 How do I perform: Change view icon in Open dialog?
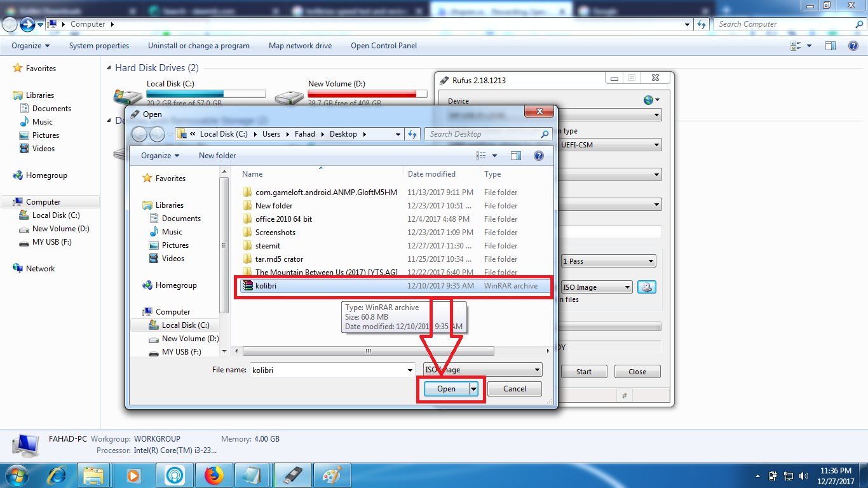[x=481, y=156]
